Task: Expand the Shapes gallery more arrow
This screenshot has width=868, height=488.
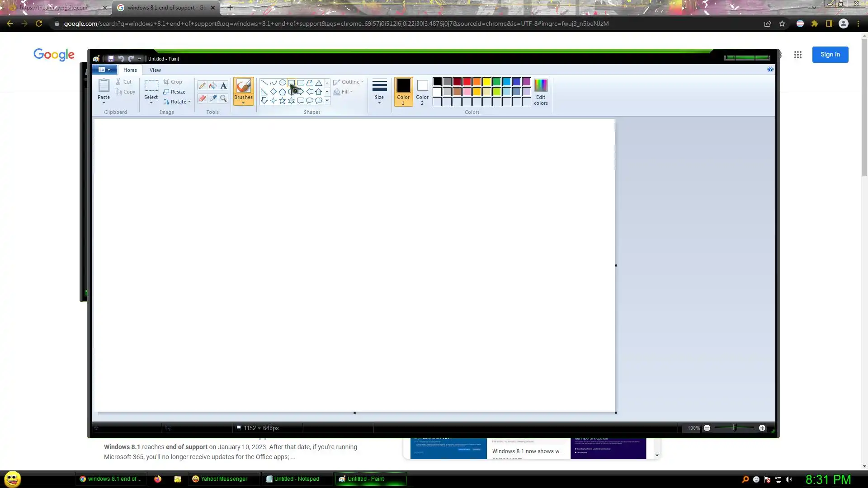Action: click(327, 101)
